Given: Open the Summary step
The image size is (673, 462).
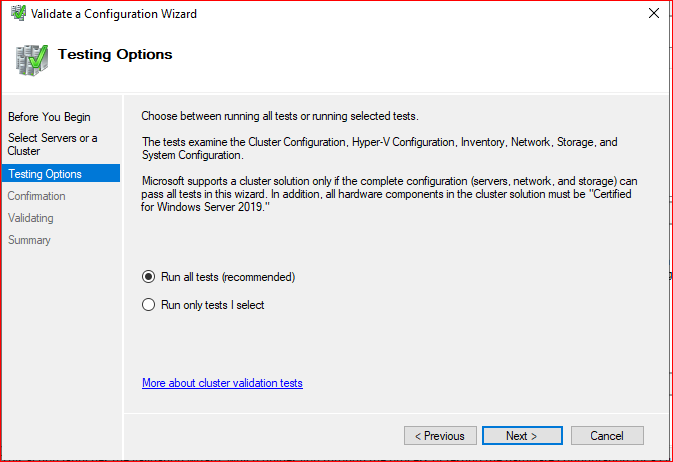Looking at the screenshot, I should point(29,240).
